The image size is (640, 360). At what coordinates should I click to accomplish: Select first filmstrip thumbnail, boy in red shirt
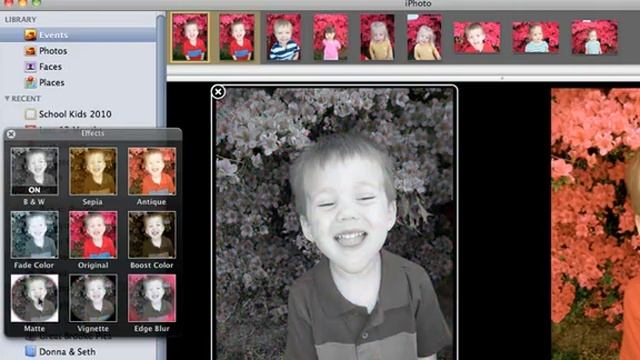coord(190,37)
